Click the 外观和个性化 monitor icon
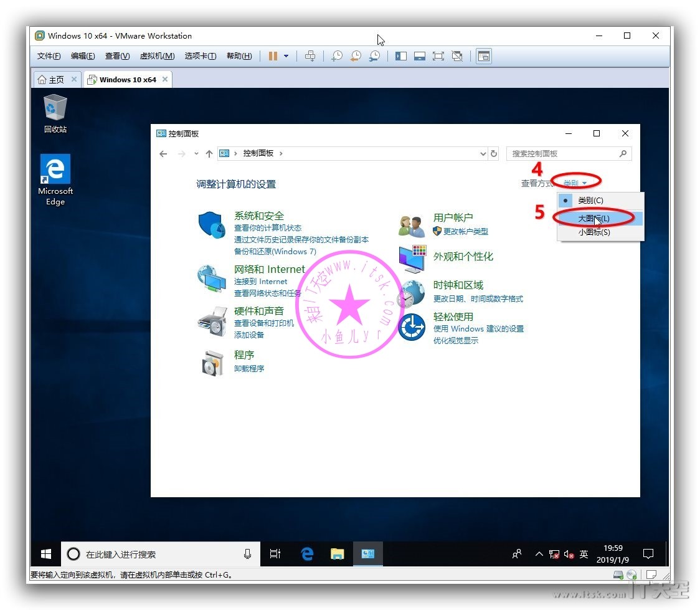The height and width of the screenshot is (610, 700). point(412,259)
